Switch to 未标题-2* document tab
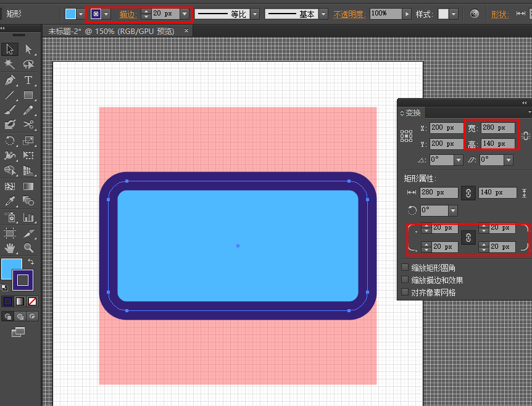The image size is (532, 406). (x=111, y=31)
